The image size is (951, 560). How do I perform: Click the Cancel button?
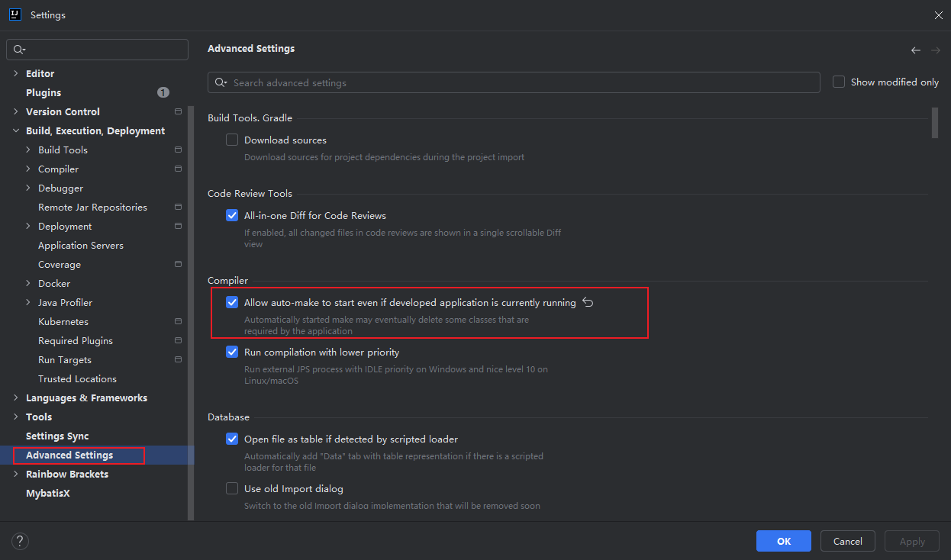click(848, 541)
